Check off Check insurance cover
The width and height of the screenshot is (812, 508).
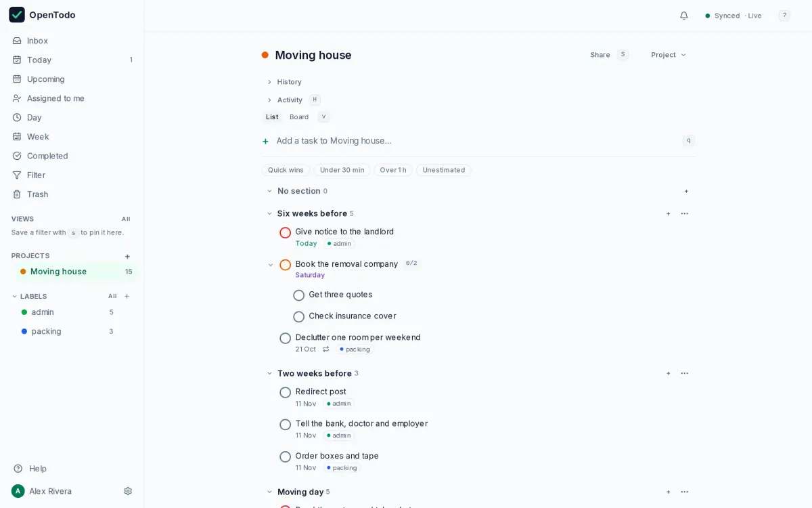pyautogui.click(x=299, y=317)
